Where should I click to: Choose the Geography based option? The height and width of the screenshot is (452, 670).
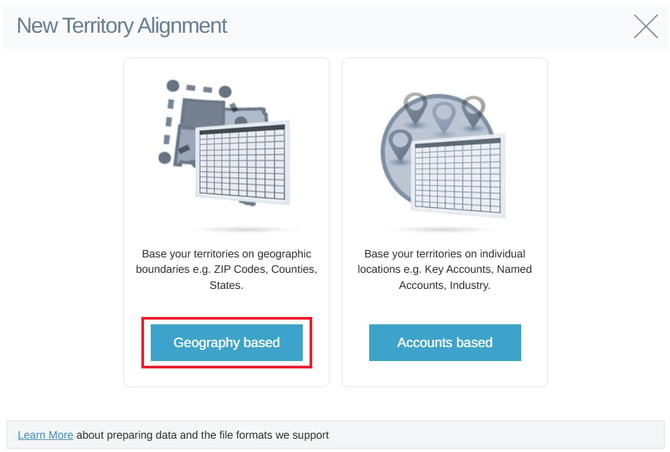(x=226, y=343)
